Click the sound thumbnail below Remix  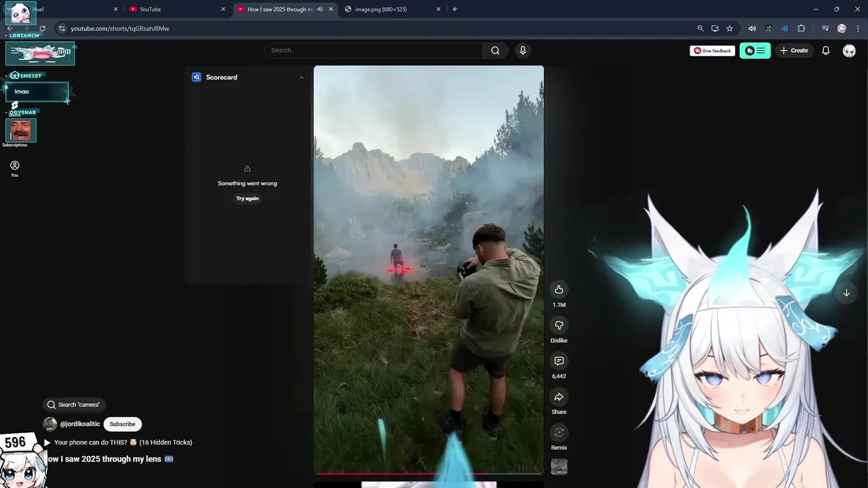(559, 466)
